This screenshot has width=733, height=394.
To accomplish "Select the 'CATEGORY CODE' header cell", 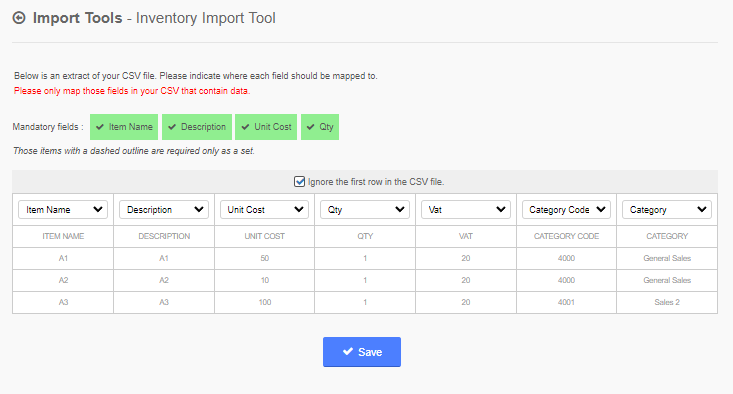I will click(x=567, y=236).
